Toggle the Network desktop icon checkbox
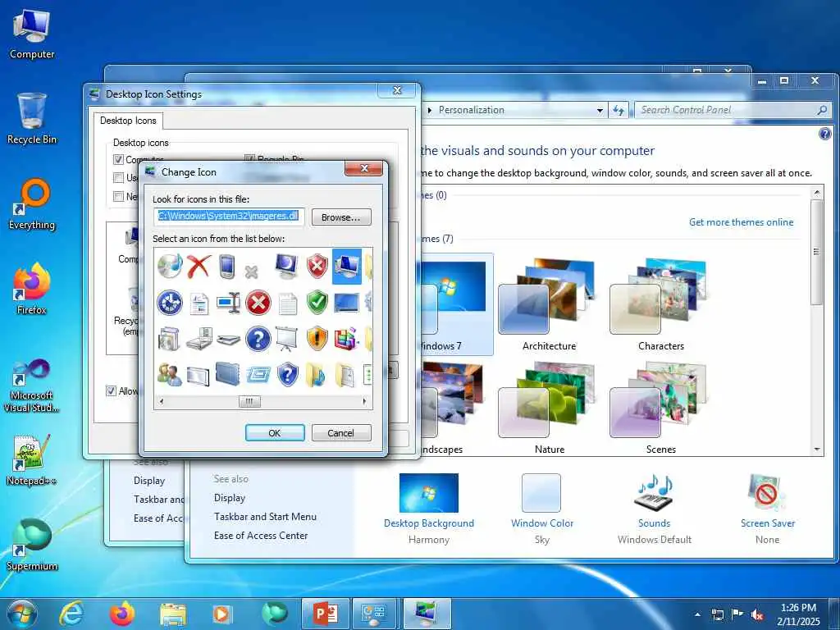Image resolution: width=840 pixels, height=630 pixels. pyautogui.click(x=118, y=197)
